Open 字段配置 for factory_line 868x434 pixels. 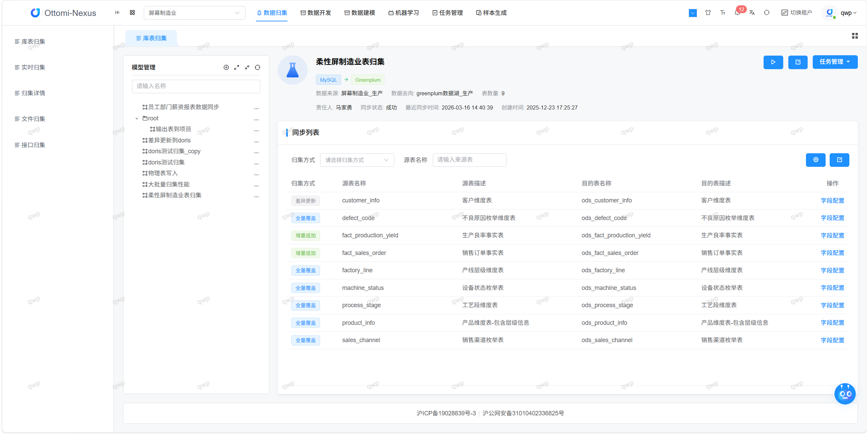(x=832, y=271)
